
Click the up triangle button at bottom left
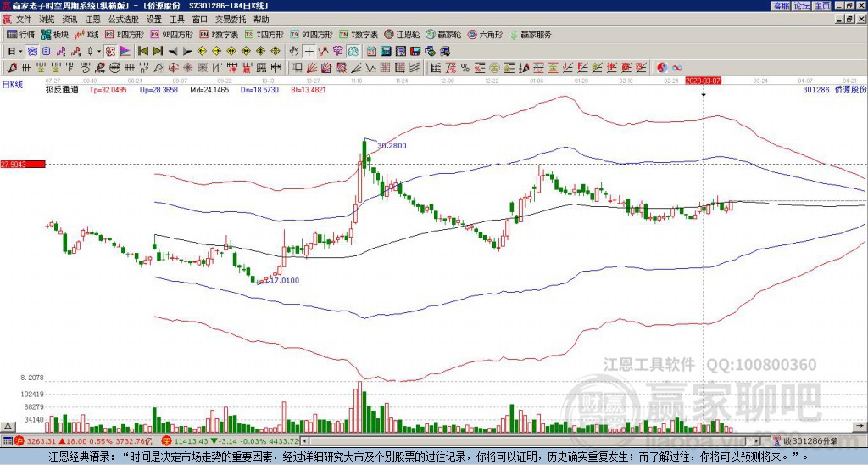(x=8, y=426)
